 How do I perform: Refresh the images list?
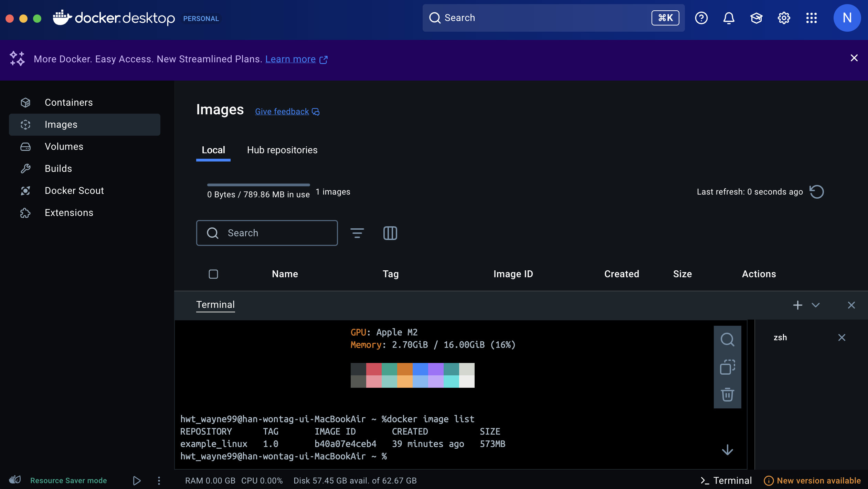click(817, 192)
